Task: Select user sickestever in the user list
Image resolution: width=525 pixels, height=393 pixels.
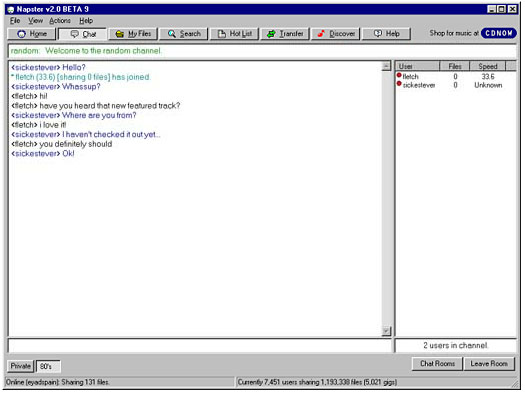Action: pyautogui.click(x=419, y=85)
